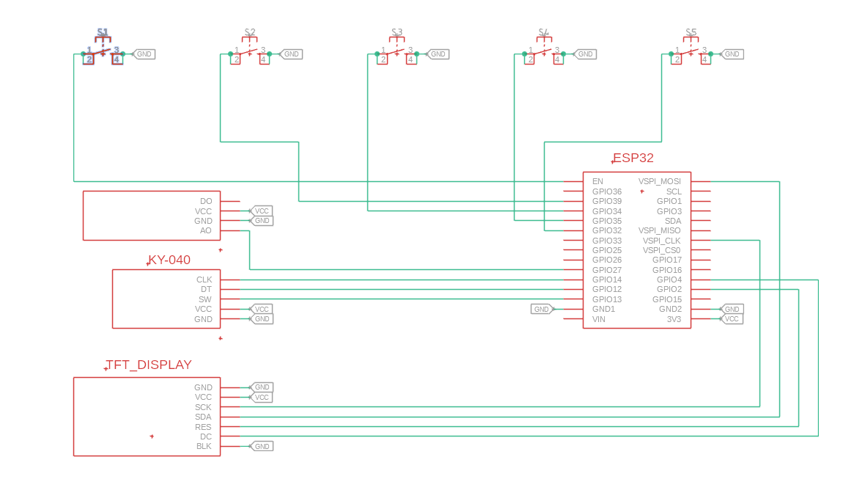Select the S3 pushbutton switch symbol
868x482 pixels.
coord(397,51)
